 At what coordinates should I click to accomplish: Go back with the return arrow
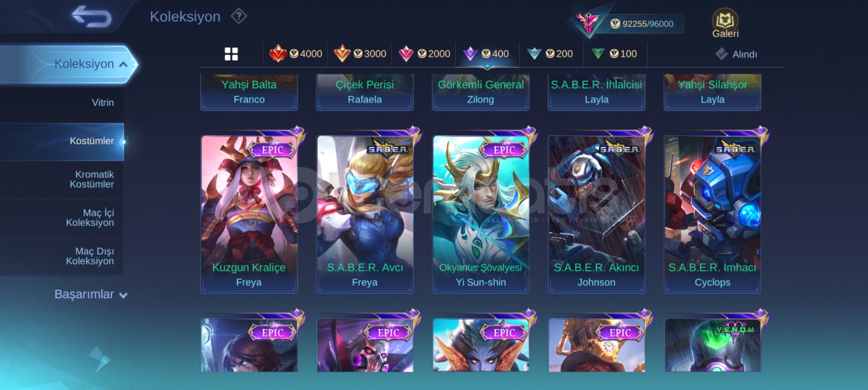click(x=91, y=17)
